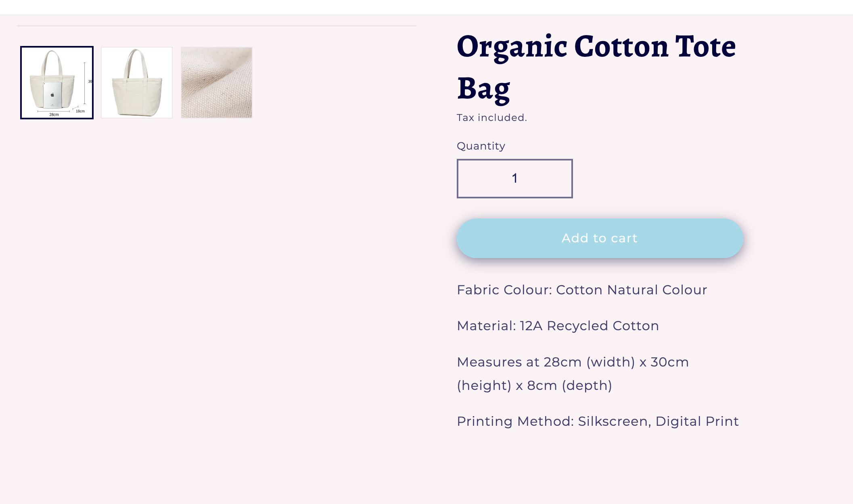
Task: Click the Material 12A Recycled Cotton line
Action: [x=558, y=326]
